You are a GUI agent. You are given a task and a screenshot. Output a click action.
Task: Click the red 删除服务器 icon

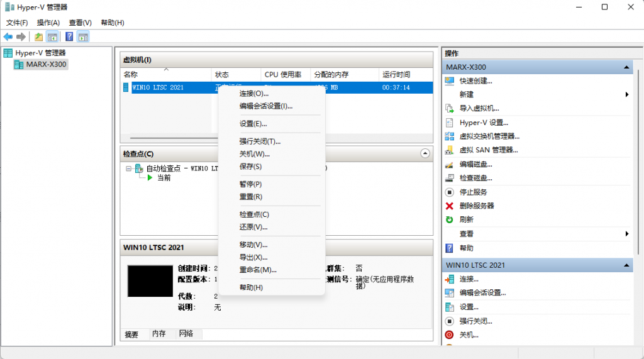click(449, 206)
